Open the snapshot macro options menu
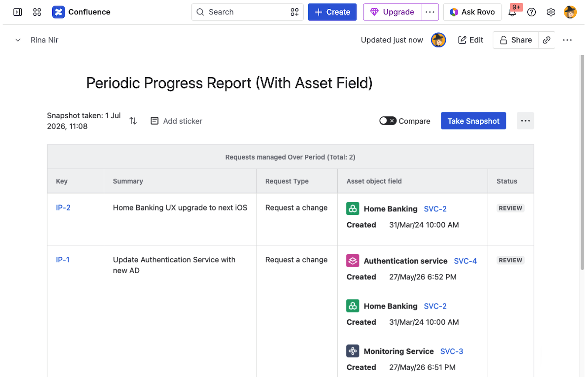 pos(525,121)
